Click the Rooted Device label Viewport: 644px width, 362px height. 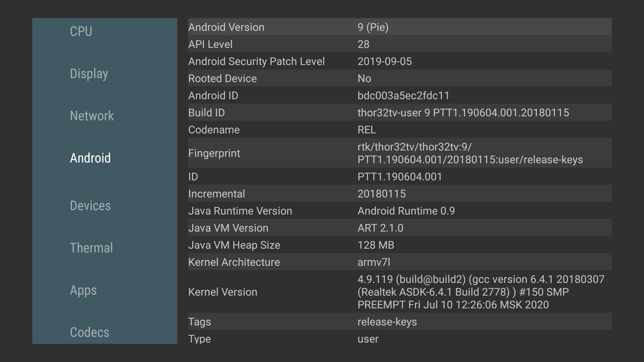pyautogui.click(x=222, y=78)
